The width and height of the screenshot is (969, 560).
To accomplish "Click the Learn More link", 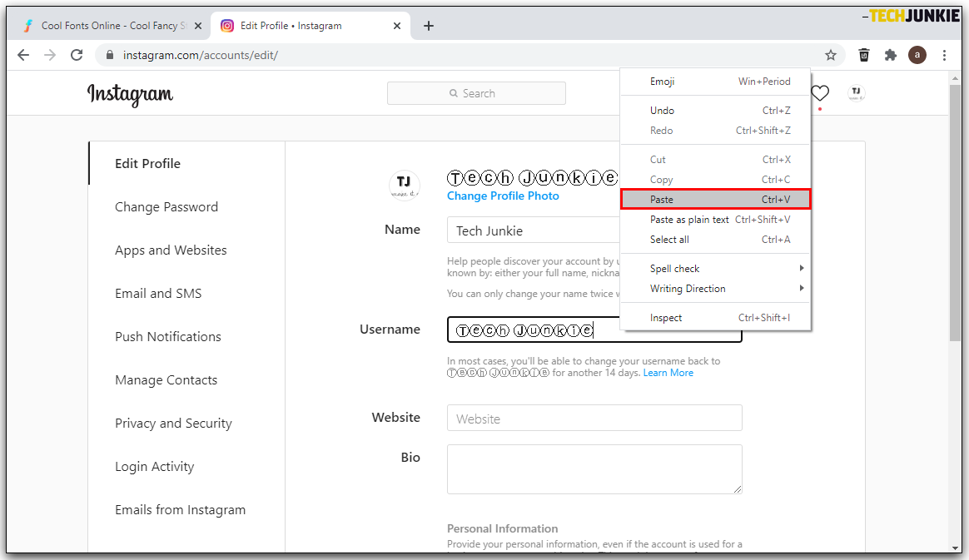I will coord(668,373).
